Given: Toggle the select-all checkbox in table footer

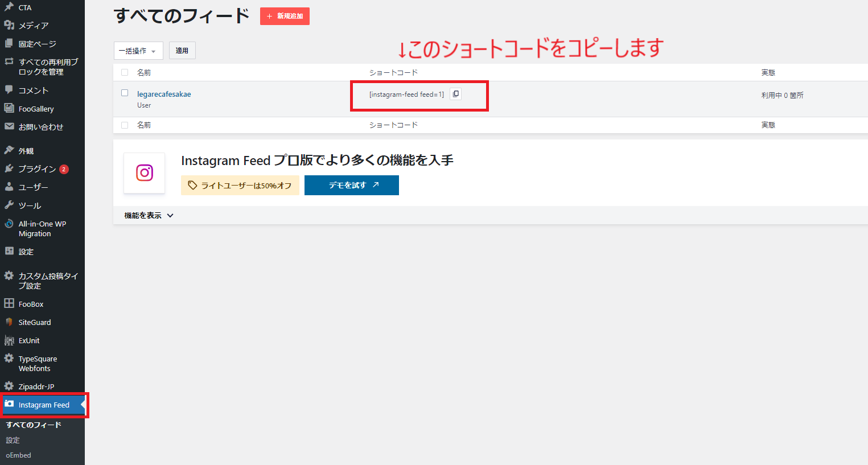Looking at the screenshot, I should pos(125,125).
